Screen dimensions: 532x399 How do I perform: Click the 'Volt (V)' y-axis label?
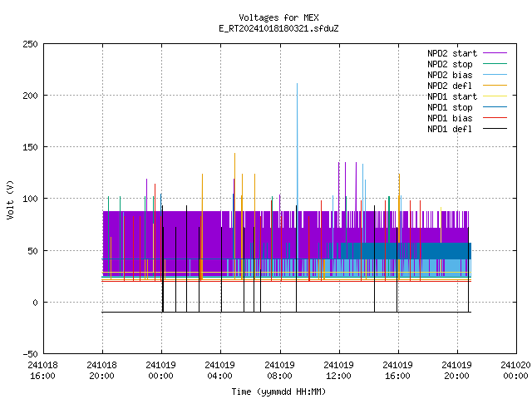click(10, 199)
